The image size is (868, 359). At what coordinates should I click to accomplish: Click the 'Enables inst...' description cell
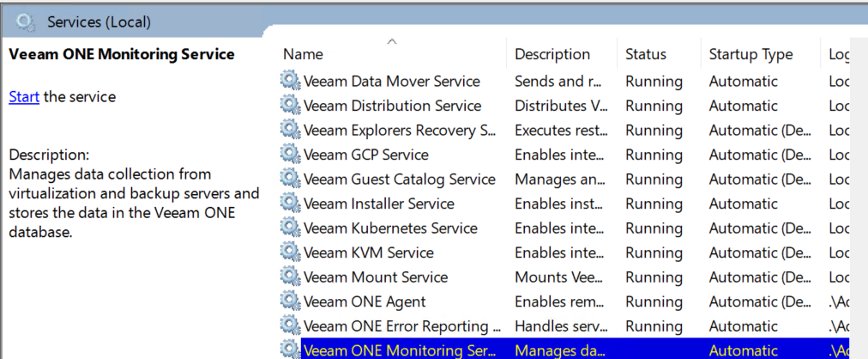[559, 204]
